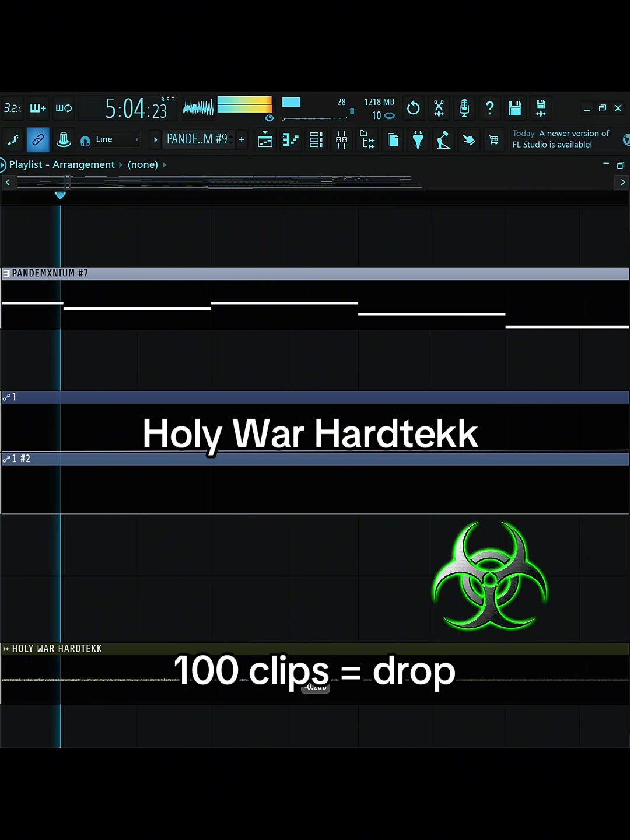Image resolution: width=630 pixels, height=840 pixels.
Task: Toggle the link/multilink controllers button
Action: (x=38, y=140)
